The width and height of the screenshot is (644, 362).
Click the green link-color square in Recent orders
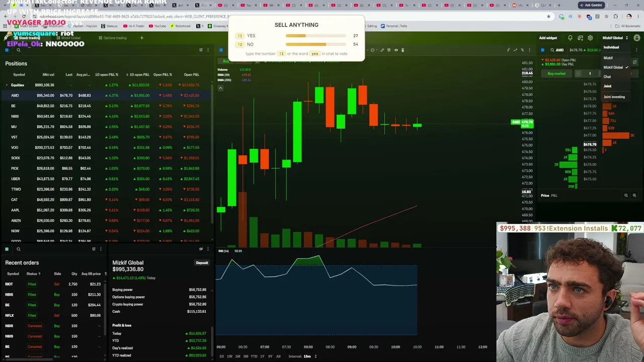point(7,249)
